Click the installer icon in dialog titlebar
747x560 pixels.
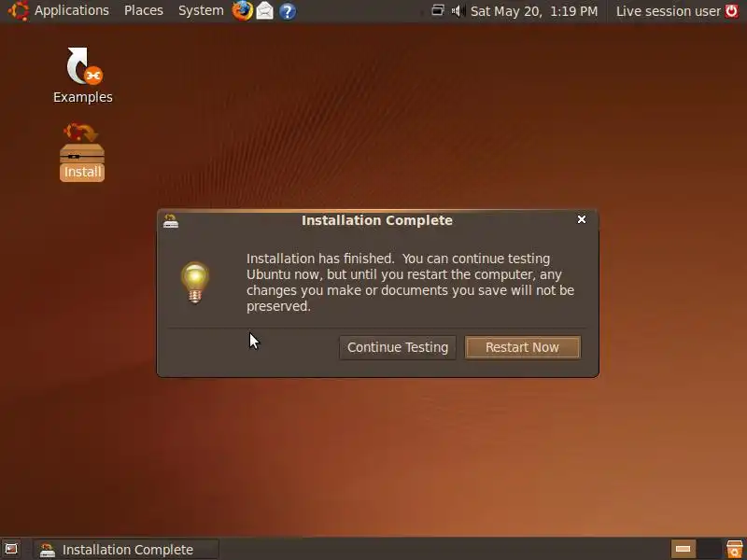click(171, 221)
